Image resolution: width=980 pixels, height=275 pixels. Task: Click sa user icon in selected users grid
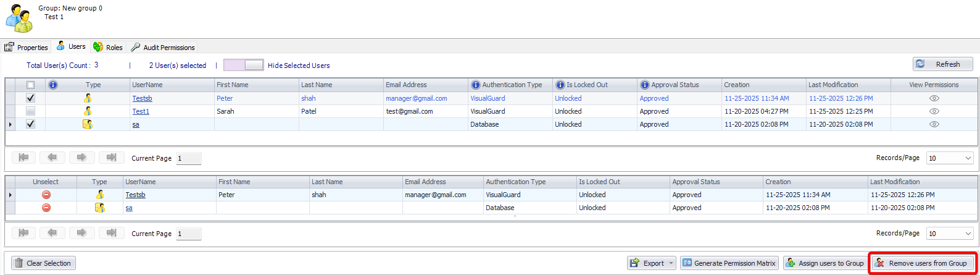[x=99, y=208]
